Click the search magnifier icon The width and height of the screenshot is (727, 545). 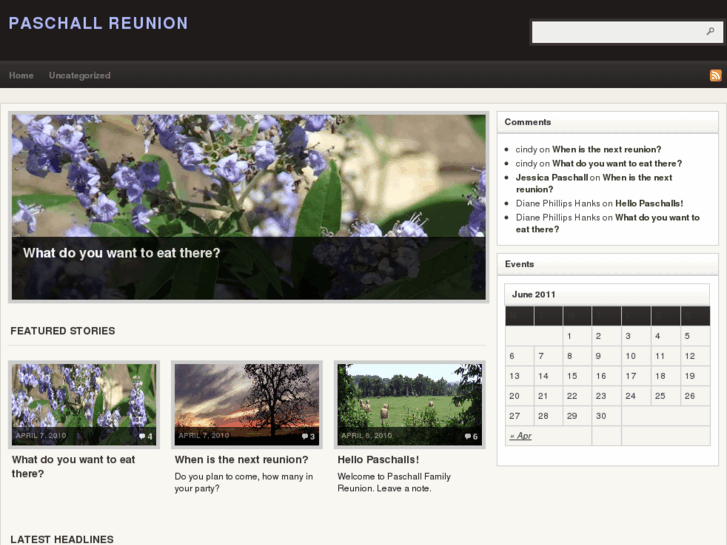point(710,31)
